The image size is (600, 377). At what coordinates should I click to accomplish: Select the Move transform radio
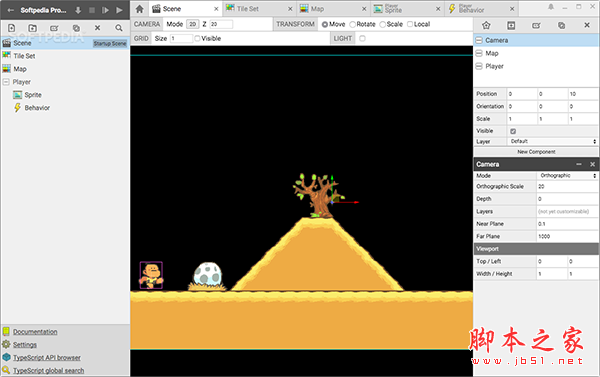click(325, 24)
